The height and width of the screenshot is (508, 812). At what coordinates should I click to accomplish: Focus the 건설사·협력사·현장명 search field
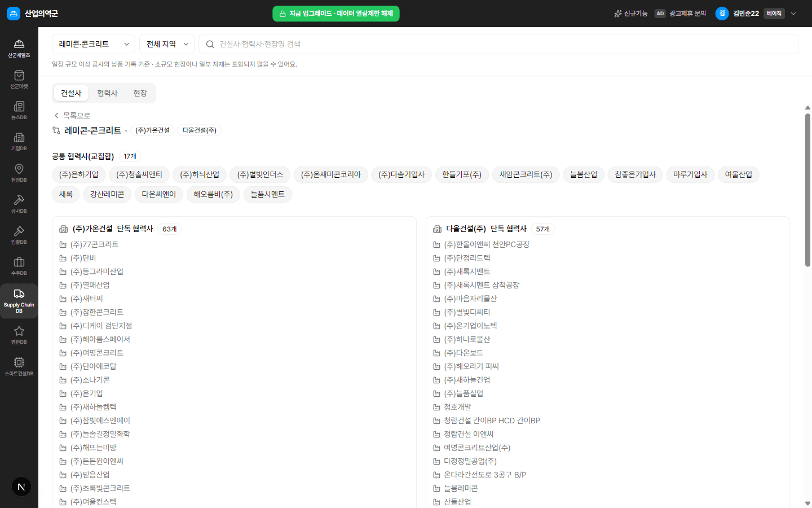(498, 44)
